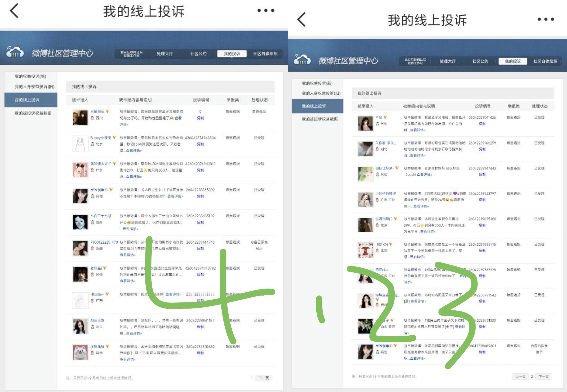Click the gold V badge beside _D01KM
Screen dimensions: 567x392
click(x=391, y=244)
